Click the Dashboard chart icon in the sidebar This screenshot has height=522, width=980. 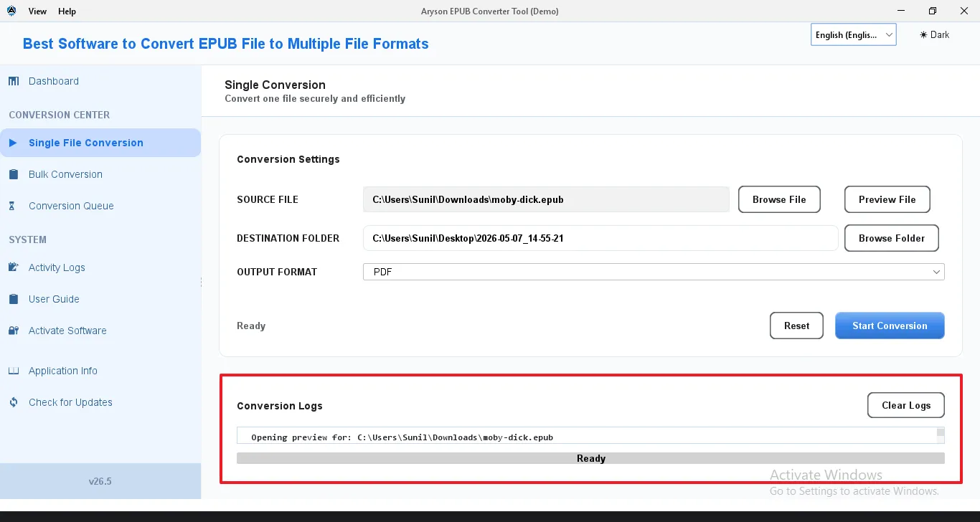[x=14, y=81]
